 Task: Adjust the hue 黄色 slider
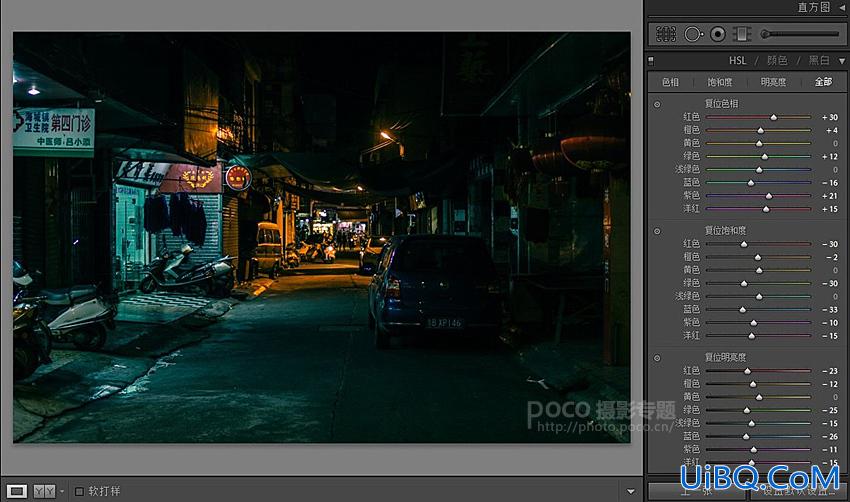pos(759,143)
